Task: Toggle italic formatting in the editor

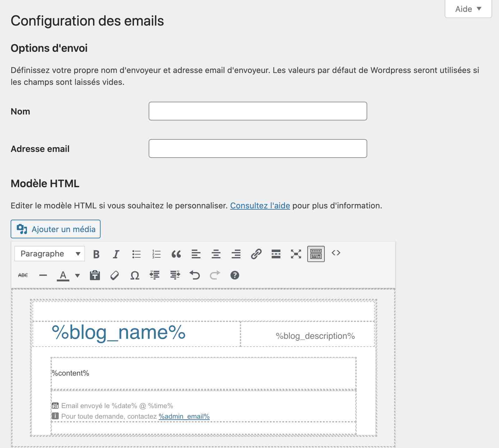Action: coord(116,254)
